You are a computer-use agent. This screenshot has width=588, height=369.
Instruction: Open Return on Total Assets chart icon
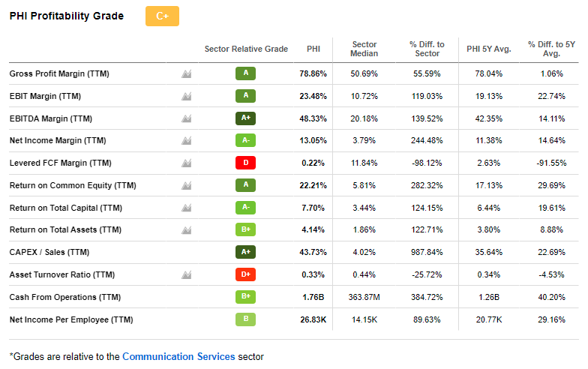coord(186,229)
